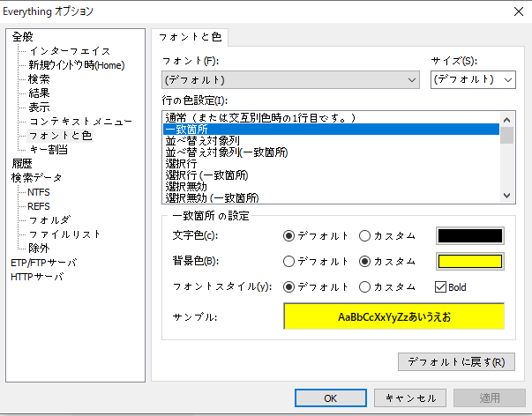Open the フォルダ settings page
This screenshot has height=416, width=532.
pos(49,220)
